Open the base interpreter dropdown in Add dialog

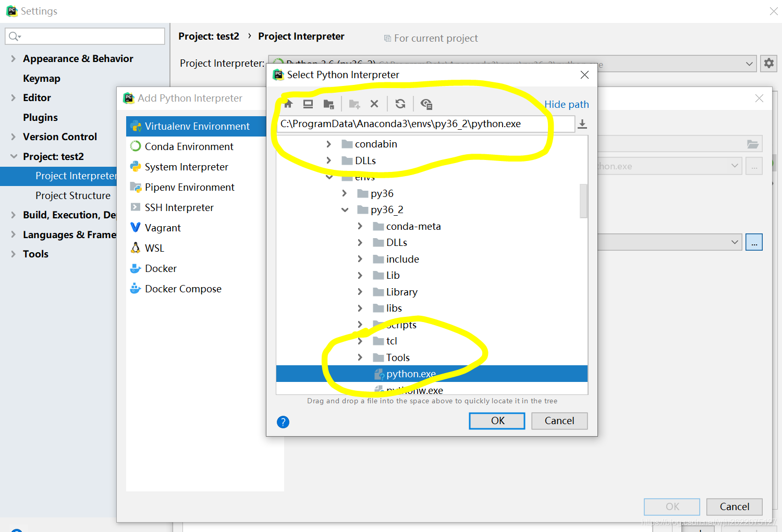(x=735, y=166)
